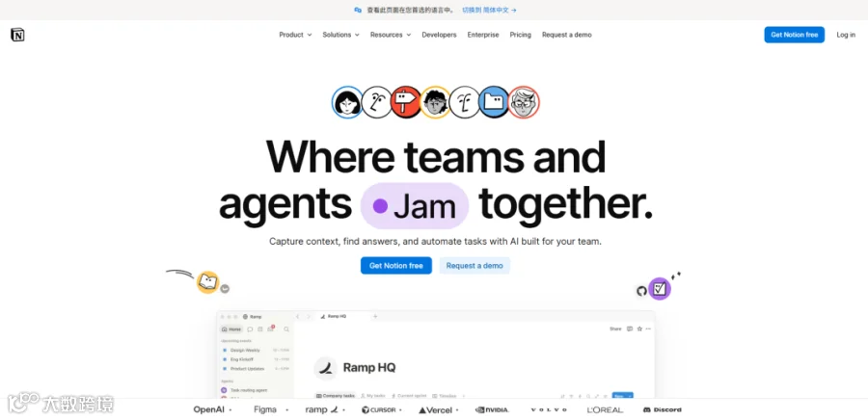Click the ramp logo in the brand strip

(x=321, y=410)
